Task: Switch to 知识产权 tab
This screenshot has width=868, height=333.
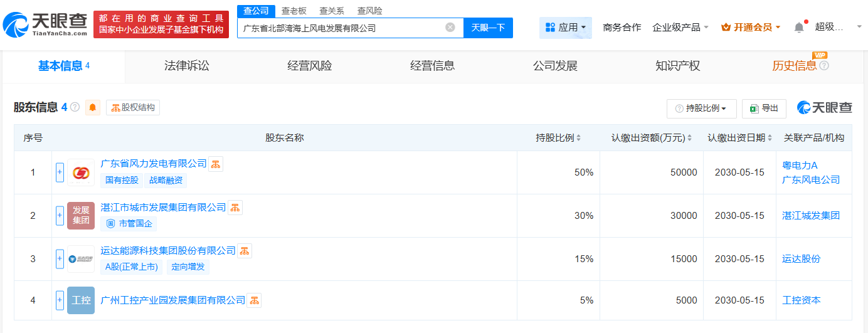Action: point(677,66)
